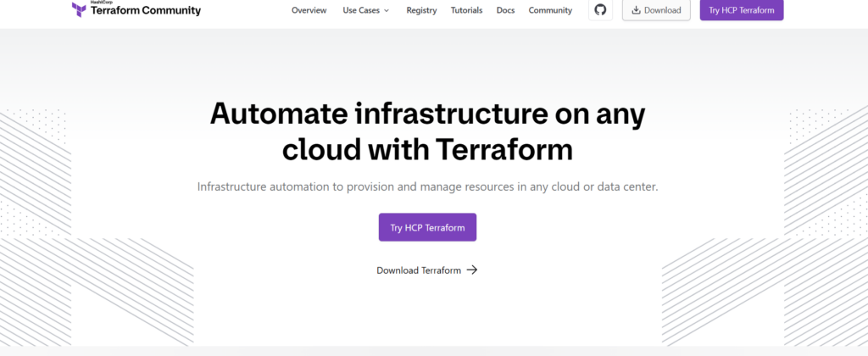Viewport: 868px width, 356px height.
Task: Click the arrow next to Download Terraform
Action: pyautogui.click(x=471, y=270)
